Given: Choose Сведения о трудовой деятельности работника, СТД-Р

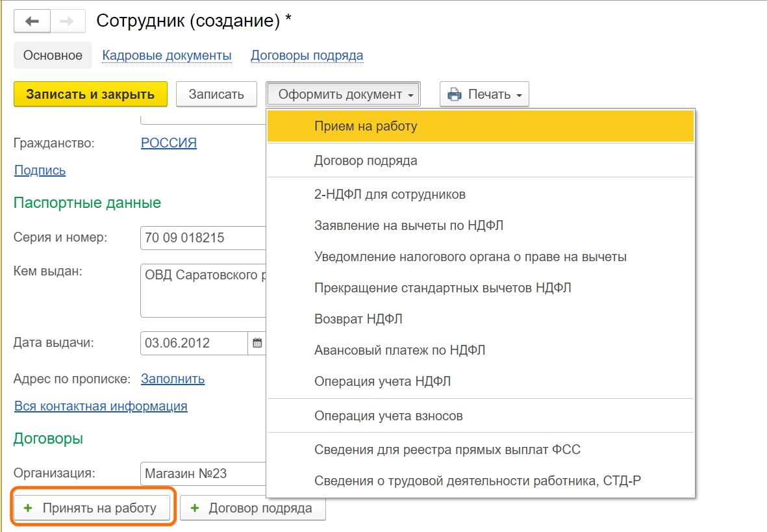Looking at the screenshot, I should [481, 481].
